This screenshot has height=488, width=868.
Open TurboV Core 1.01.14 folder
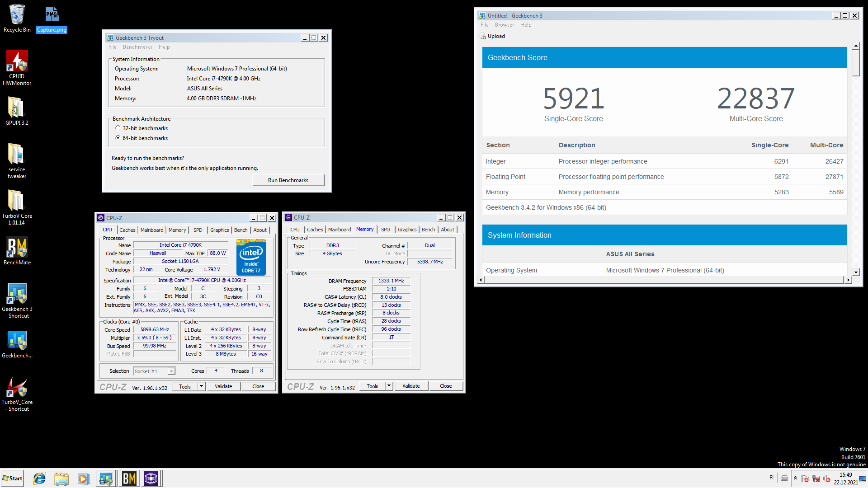tap(17, 207)
